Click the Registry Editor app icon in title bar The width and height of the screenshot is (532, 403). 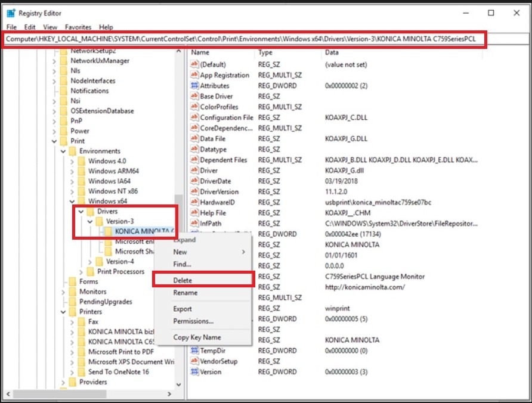coord(11,13)
